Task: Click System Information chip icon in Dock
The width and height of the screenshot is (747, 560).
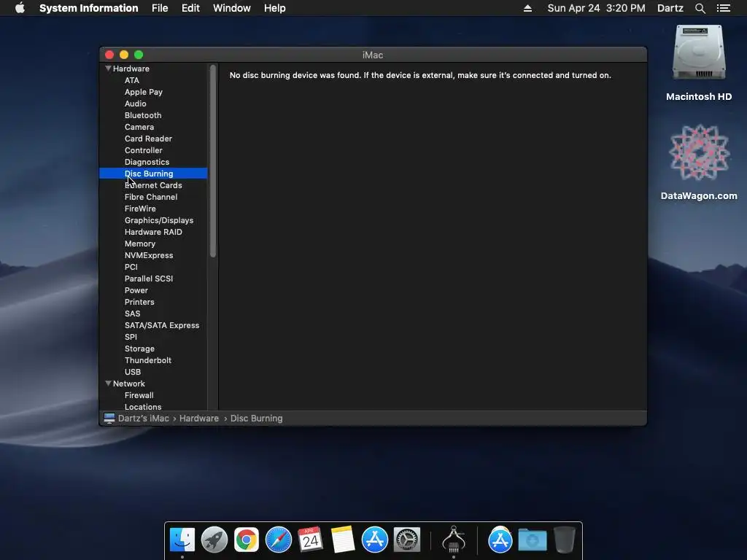Action: point(454,540)
